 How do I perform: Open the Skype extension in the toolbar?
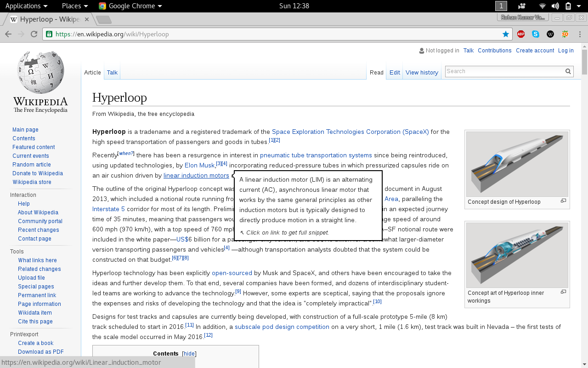point(535,34)
